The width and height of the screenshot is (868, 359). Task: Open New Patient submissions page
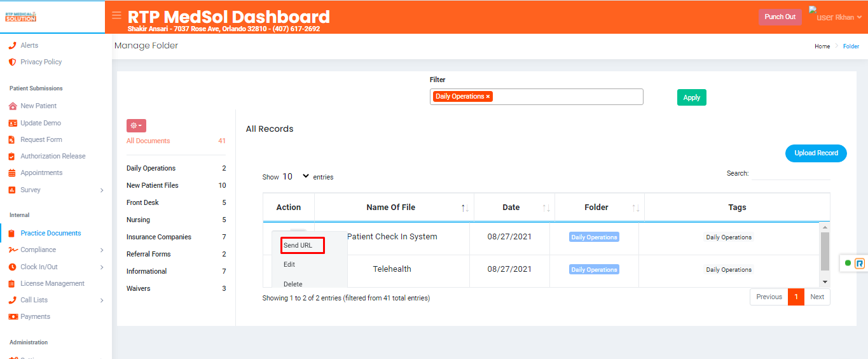click(x=39, y=106)
